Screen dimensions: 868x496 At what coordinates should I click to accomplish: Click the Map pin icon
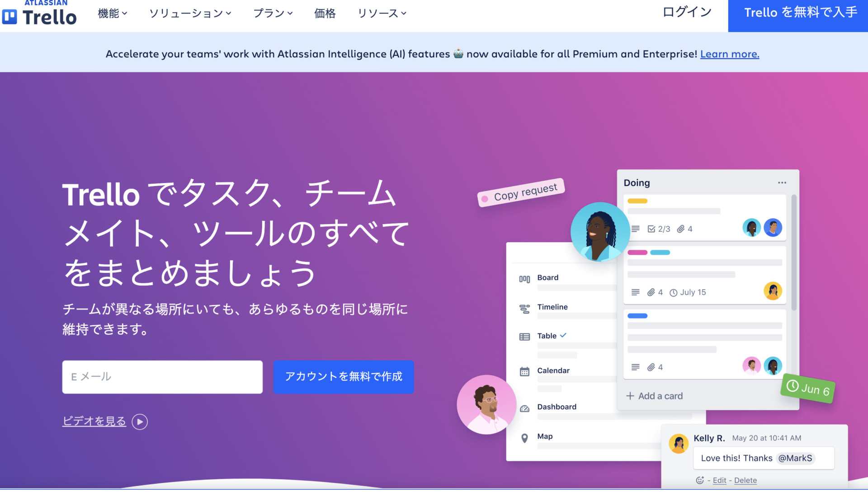[524, 438]
